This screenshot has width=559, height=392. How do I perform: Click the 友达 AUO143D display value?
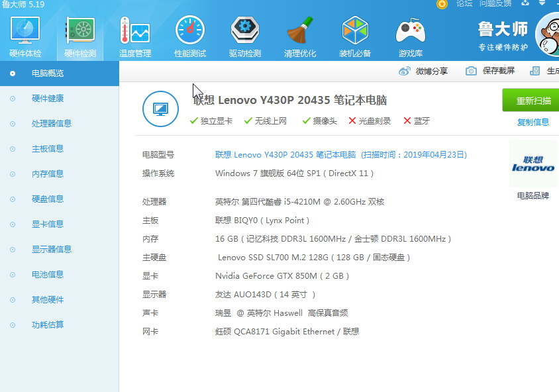point(265,295)
